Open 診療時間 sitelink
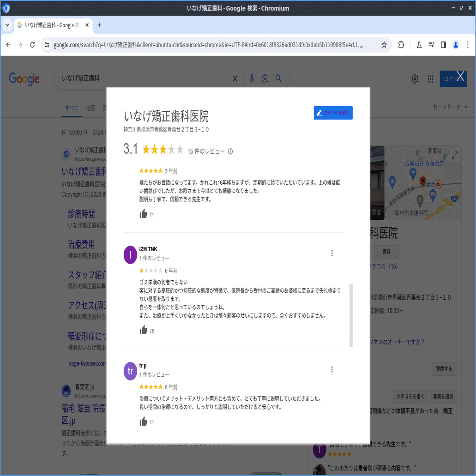 tap(81, 214)
